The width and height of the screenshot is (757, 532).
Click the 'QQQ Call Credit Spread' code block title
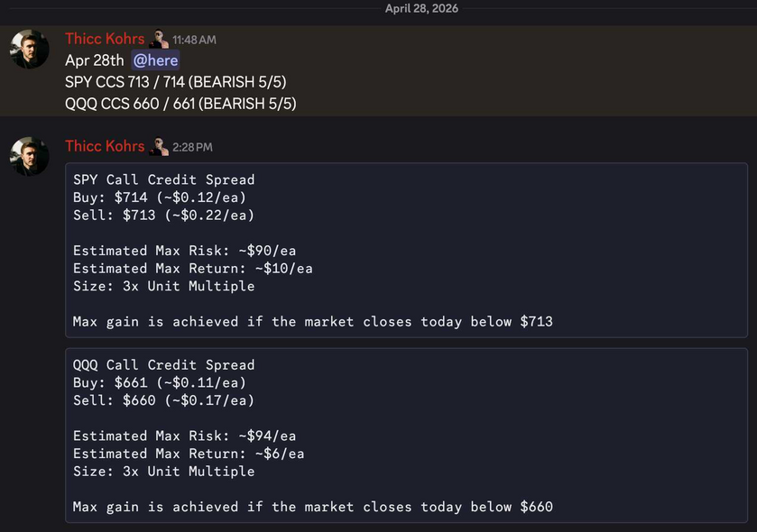pyautogui.click(x=163, y=364)
